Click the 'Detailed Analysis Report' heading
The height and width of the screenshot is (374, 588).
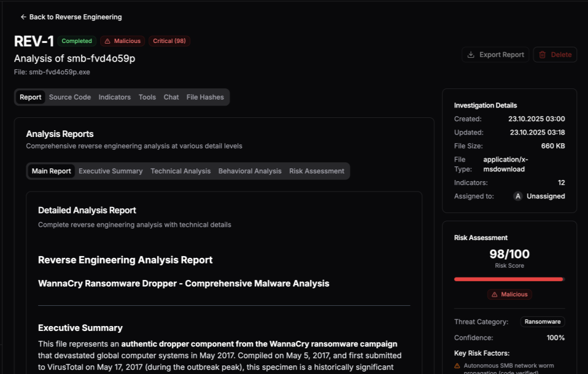point(87,211)
